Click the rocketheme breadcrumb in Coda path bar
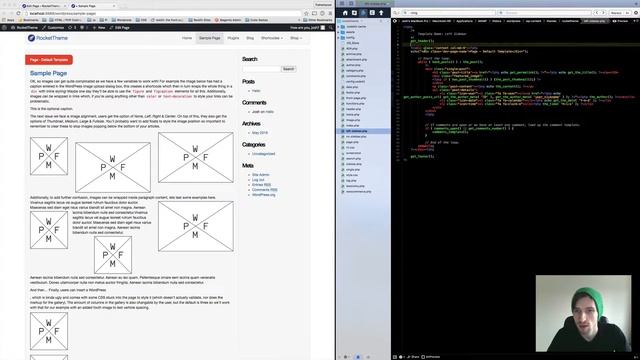The image size is (640, 360). pos(570,21)
